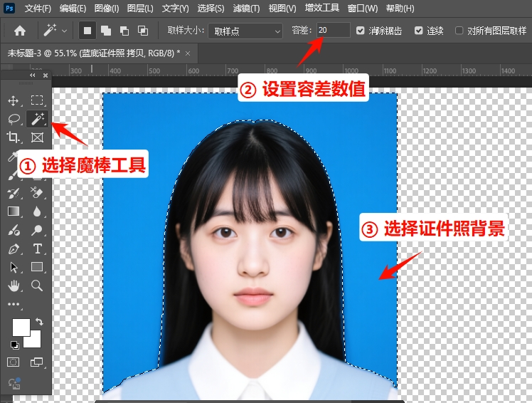Open the 取样大小 dropdown
532x403 pixels.
(245, 31)
